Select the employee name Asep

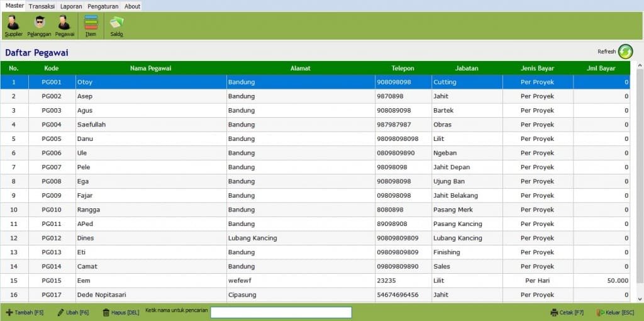pyautogui.click(x=85, y=96)
